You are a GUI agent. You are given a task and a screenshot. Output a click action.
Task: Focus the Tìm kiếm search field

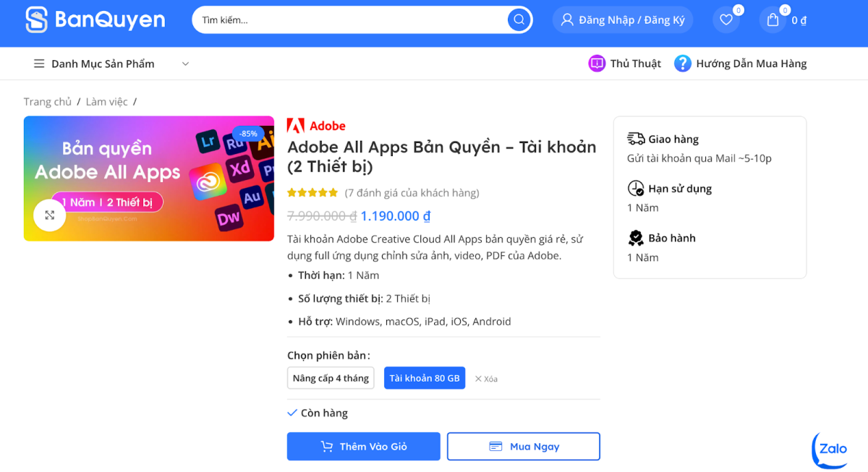(x=347, y=20)
